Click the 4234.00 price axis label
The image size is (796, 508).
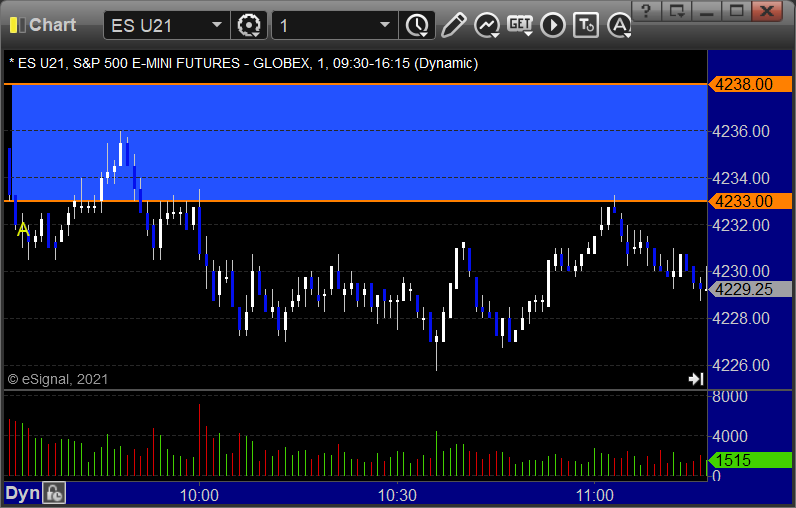click(741, 178)
